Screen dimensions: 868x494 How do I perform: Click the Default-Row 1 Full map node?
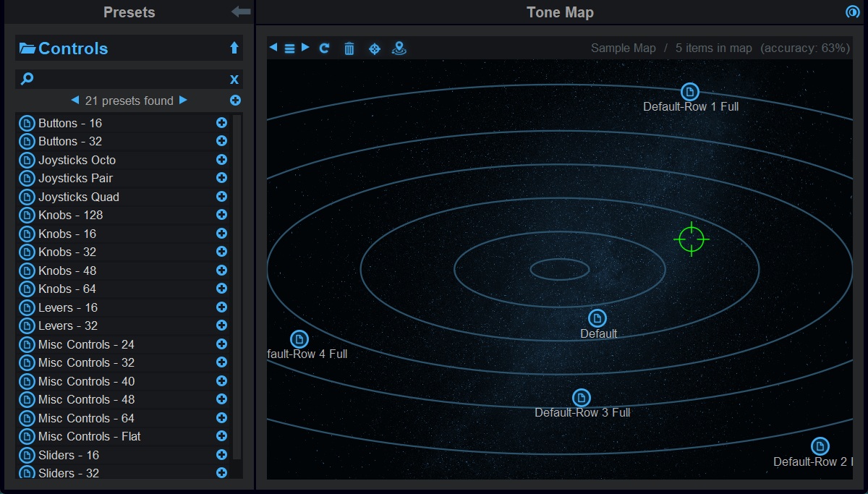click(x=690, y=92)
